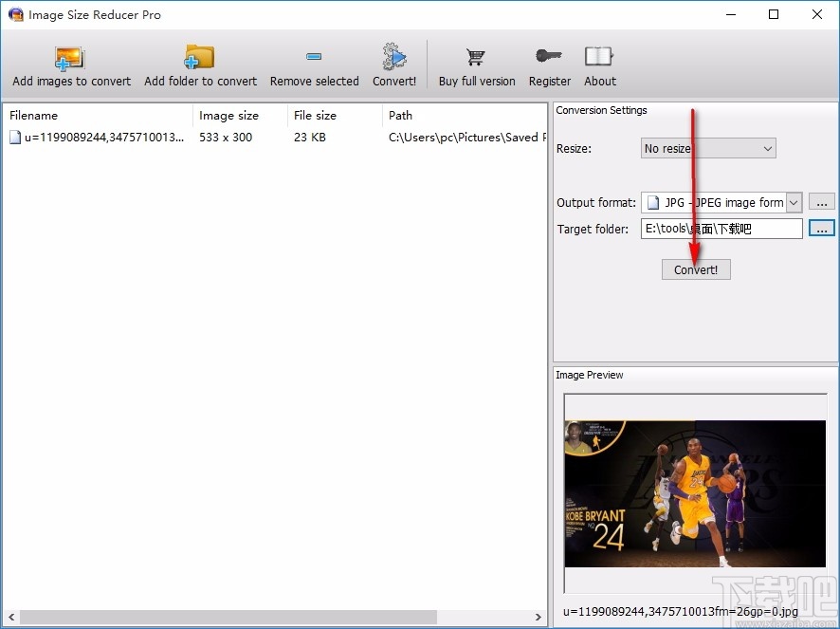Click the Filename column header
Screen dimensions: 840x629
tap(33, 115)
